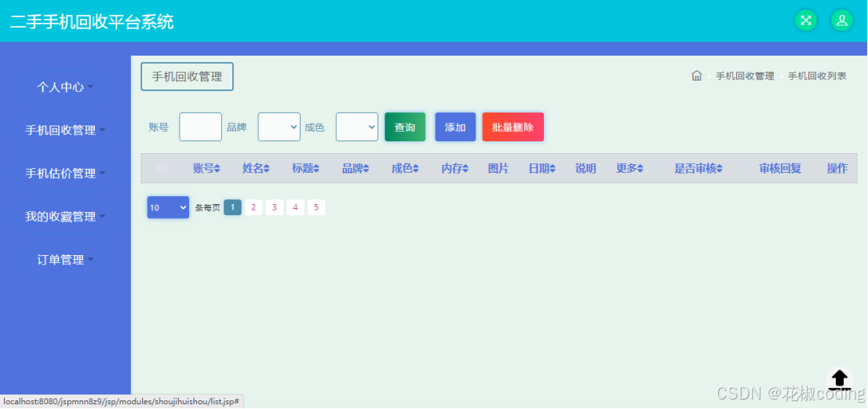
Task: Expand the 我的收藏管理 sidebar menu
Action: [x=65, y=217]
